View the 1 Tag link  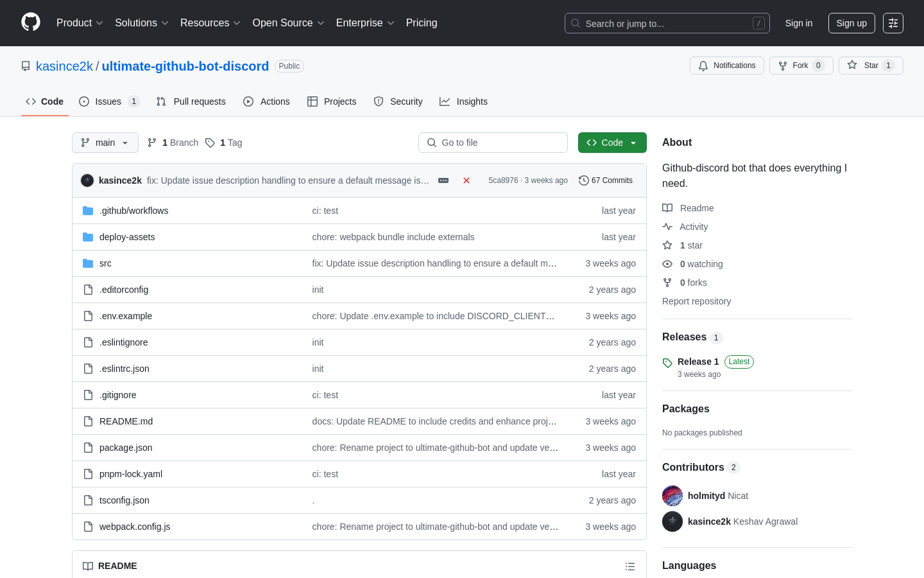[224, 143]
